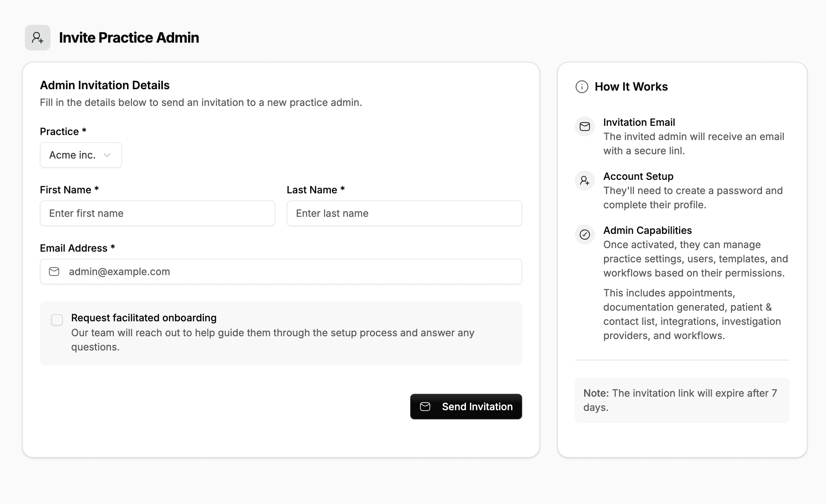Click the Email Address * label

78,248
